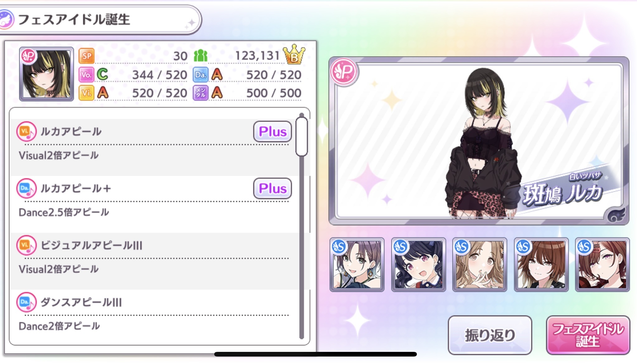
Task: Tap the 振り返り review button
Action: pyautogui.click(x=490, y=335)
